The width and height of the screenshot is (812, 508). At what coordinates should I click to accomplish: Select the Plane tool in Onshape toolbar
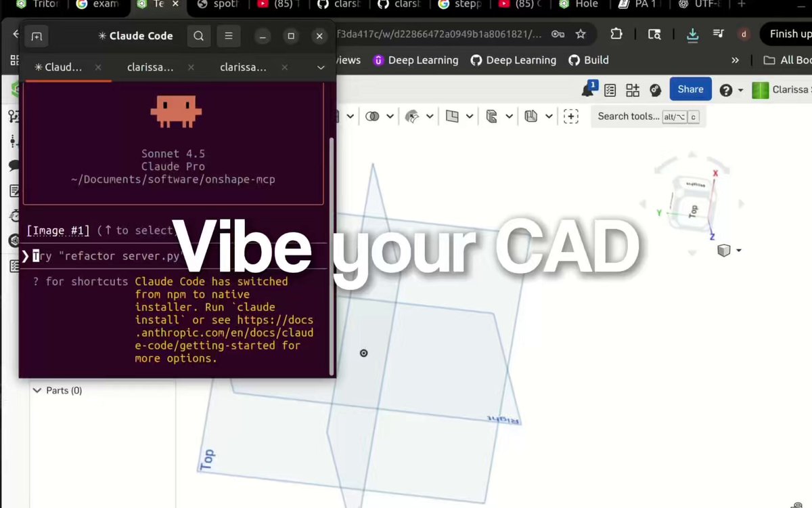pos(452,117)
